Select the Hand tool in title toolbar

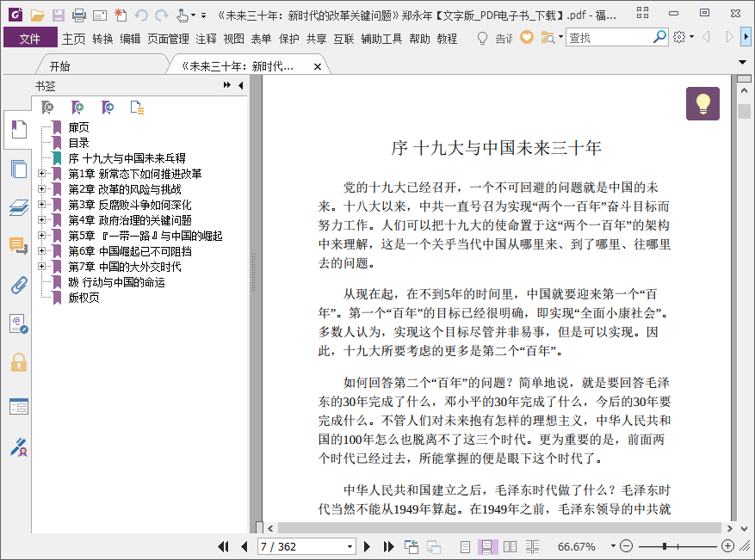pos(183,15)
